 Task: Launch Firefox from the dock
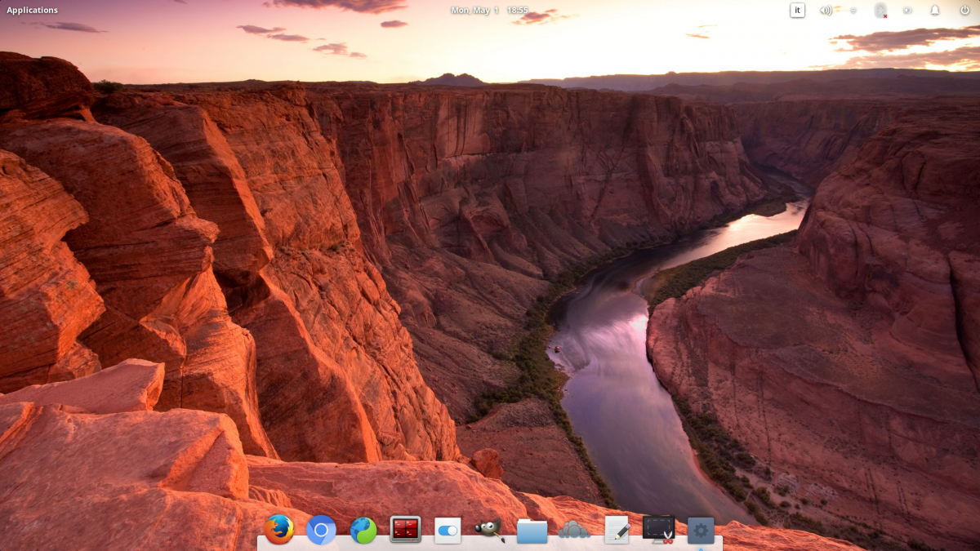(278, 530)
